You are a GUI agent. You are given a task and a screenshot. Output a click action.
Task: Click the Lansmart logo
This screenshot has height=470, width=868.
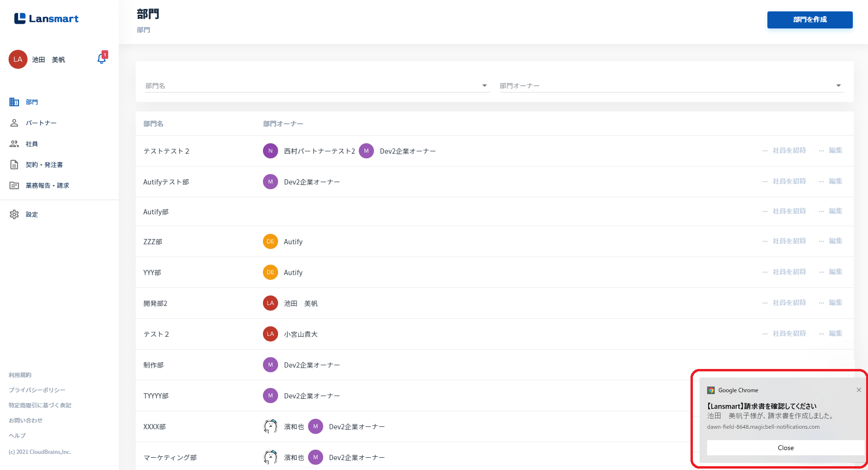[46, 18]
